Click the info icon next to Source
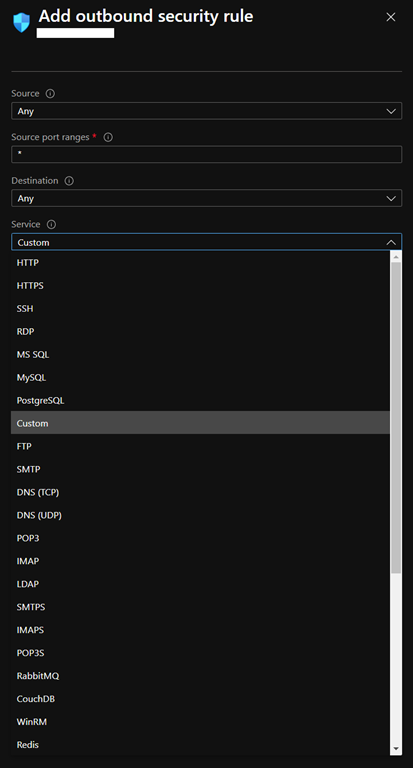Image resolution: width=413 pixels, height=768 pixels. click(x=50, y=93)
